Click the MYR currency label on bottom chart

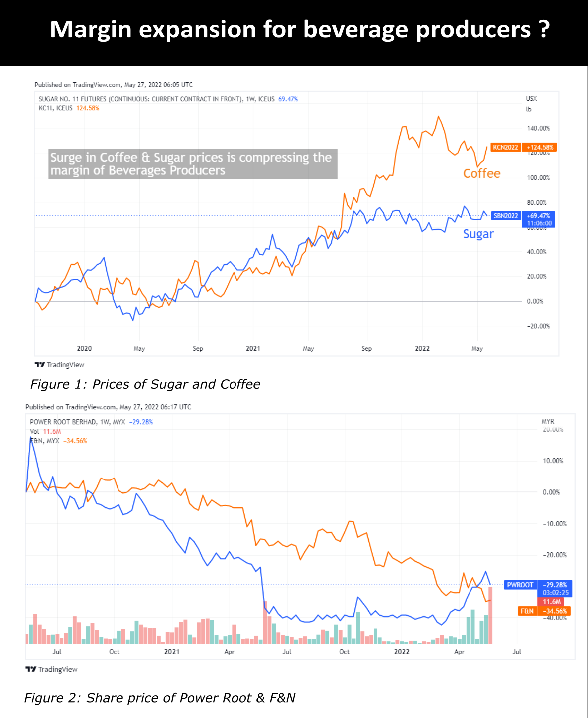pos(548,421)
